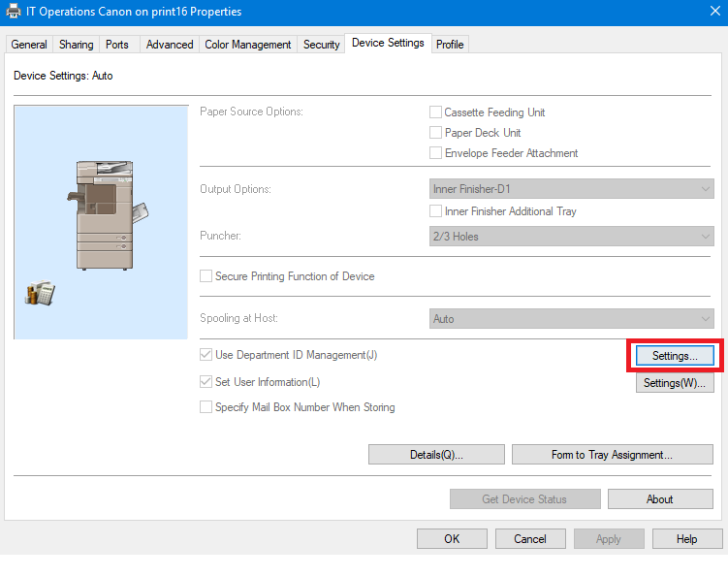The width and height of the screenshot is (728, 577).
Task: Click the Cancel button
Action: coord(530,539)
